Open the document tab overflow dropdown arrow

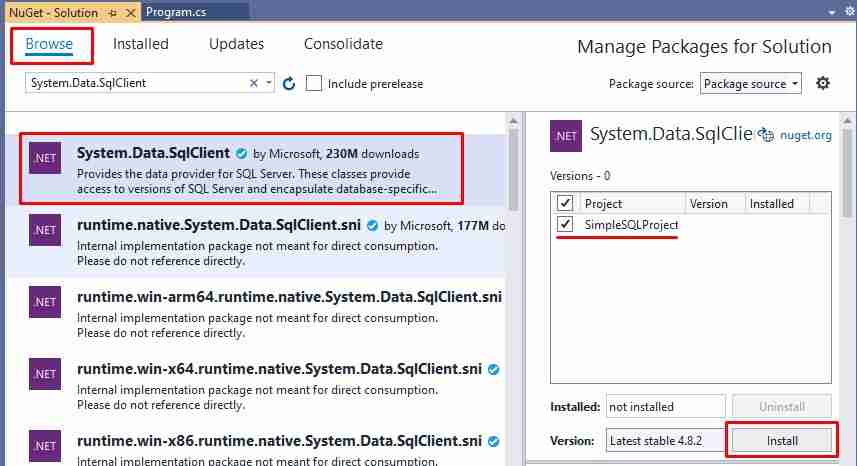(831, 12)
